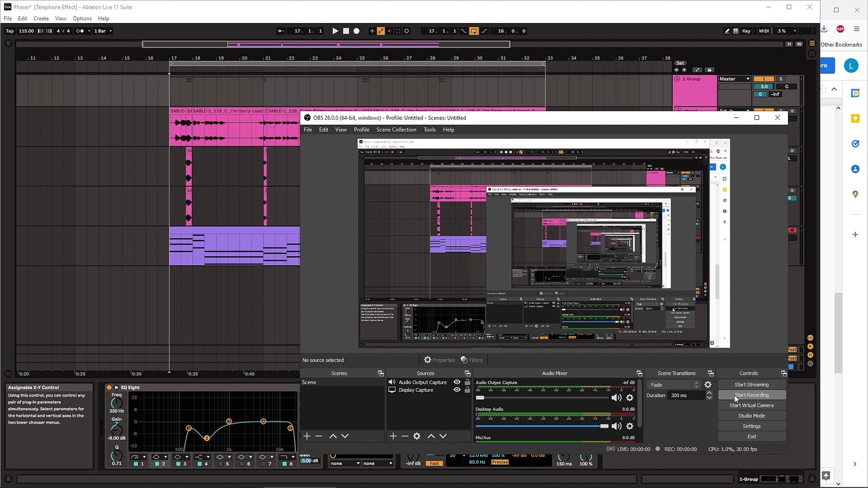Screen dimensions: 868x488
Task: Open Master track routing dropdown
Action: point(735,79)
